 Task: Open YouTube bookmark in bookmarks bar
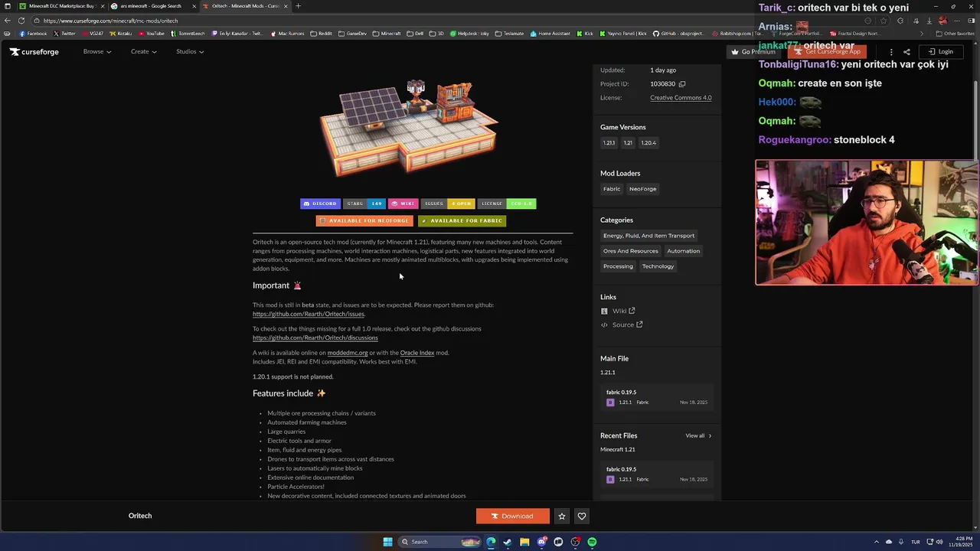coord(152,34)
